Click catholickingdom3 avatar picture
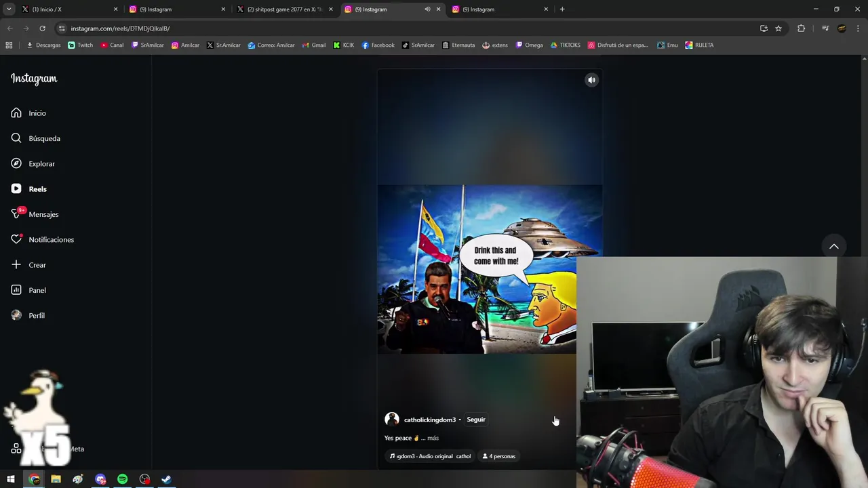Screen dimensions: 868x488 (392, 420)
